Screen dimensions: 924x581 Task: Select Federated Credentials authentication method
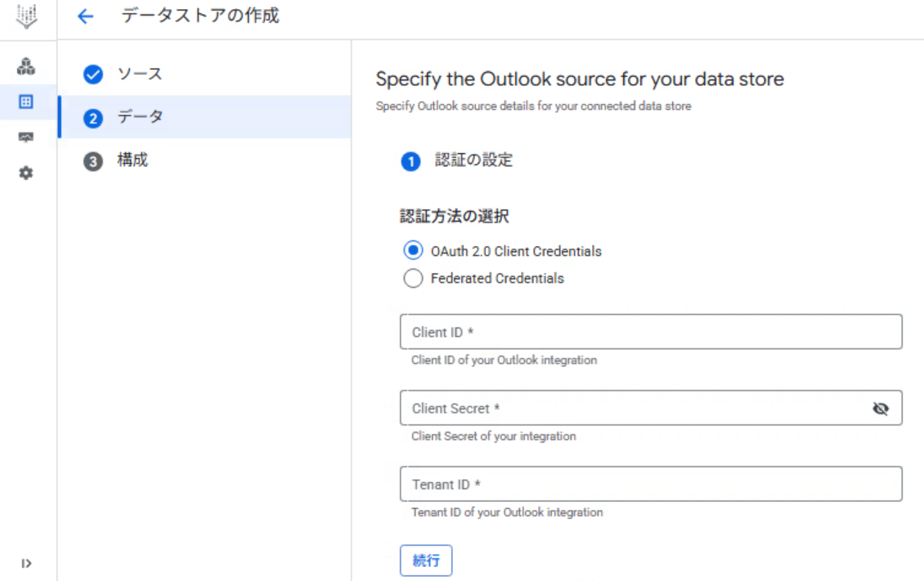[x=413, y=278]
